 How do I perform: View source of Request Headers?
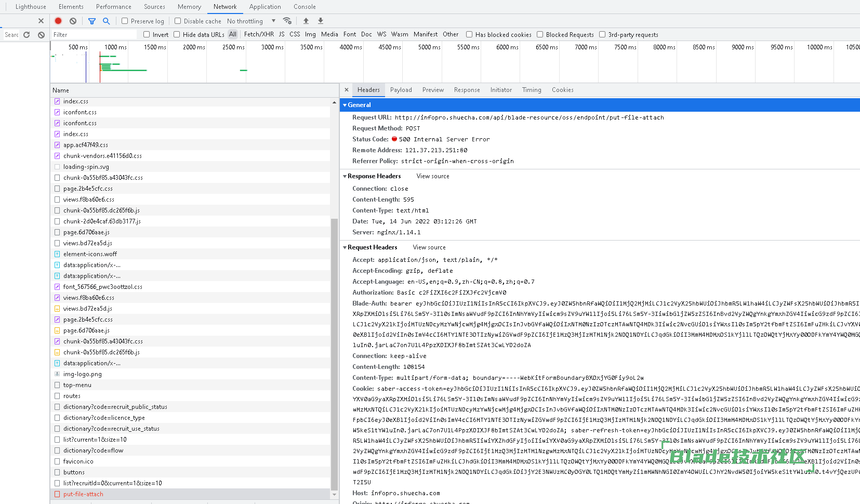click(x=429, y=247)
